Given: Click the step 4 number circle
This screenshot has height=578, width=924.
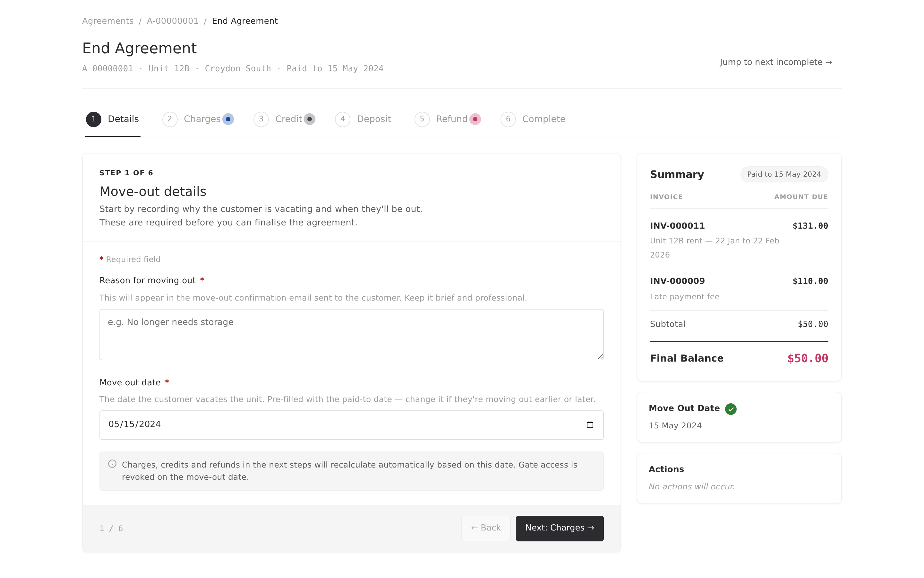Looking at the screenshot, I should [x=343, y=119].
